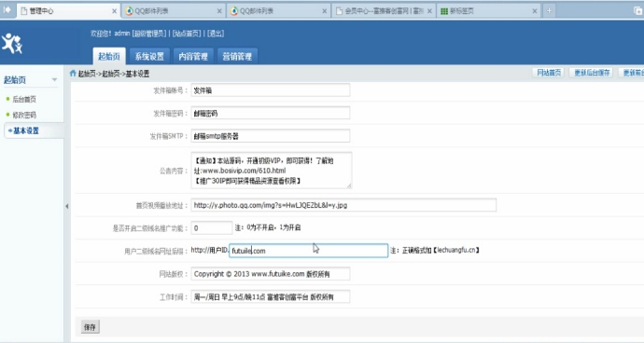Switch to the 新标签页 browser tab
The width and height of the screenshot is (644, 343).
(489, 11)
